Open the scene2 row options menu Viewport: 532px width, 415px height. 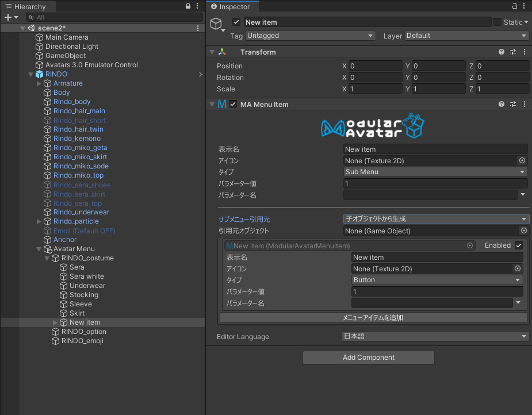tap(198, 28)
